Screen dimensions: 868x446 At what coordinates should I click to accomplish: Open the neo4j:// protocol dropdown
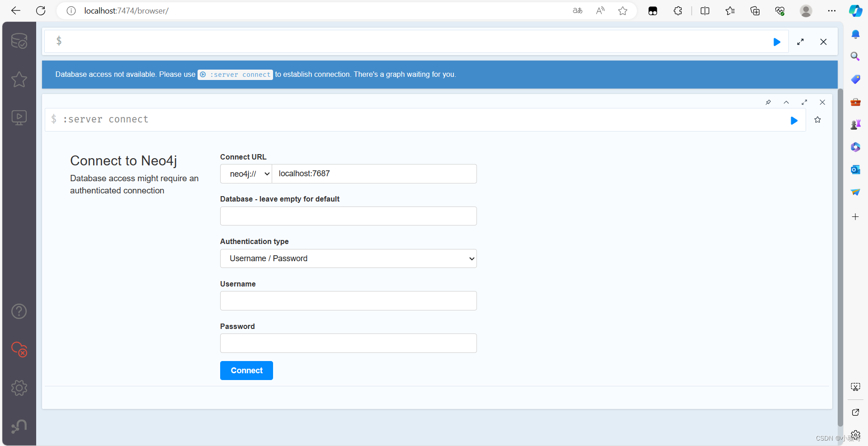click(x=246, y=174)
